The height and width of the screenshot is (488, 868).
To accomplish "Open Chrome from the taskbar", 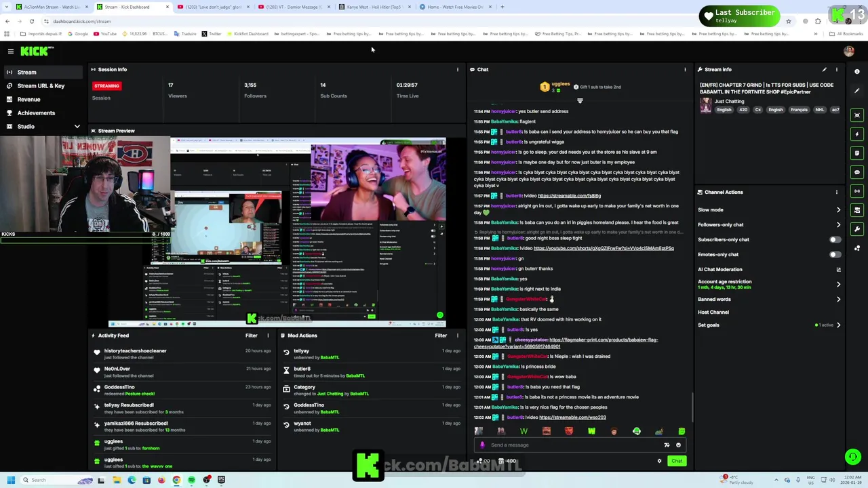I will (x=176, y=480).
